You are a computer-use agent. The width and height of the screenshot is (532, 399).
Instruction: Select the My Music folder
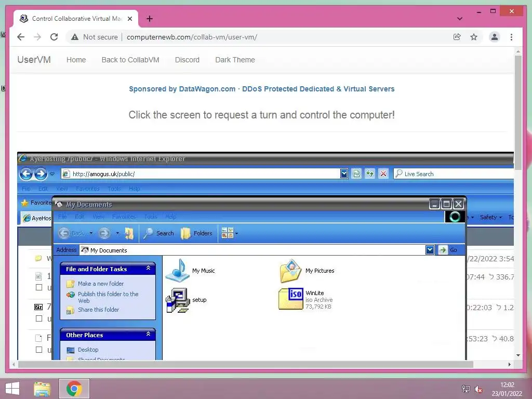coord(190,270)
